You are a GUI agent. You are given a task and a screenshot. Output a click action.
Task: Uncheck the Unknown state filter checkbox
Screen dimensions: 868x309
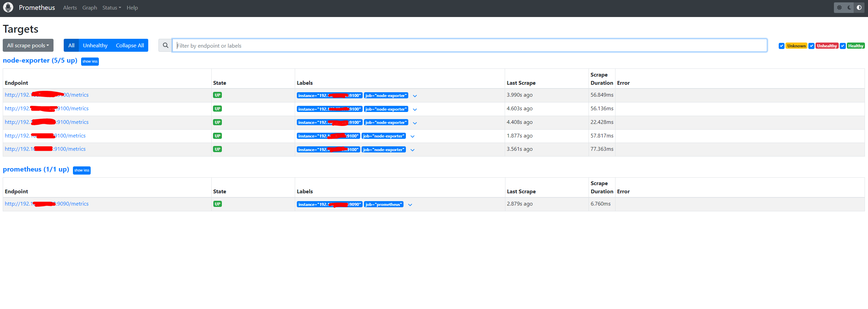[781, 46]
